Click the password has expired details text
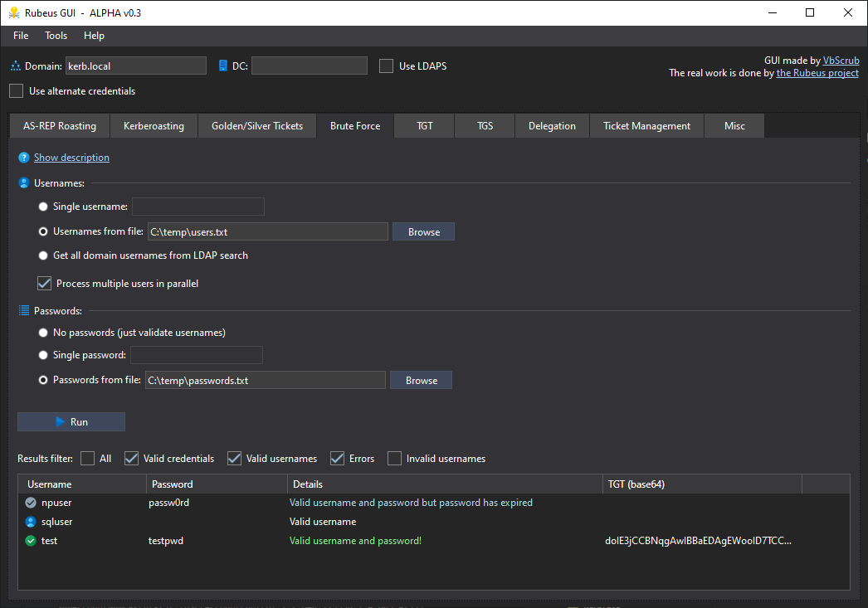This screenshot has height=608, width=868. point(411,503)
